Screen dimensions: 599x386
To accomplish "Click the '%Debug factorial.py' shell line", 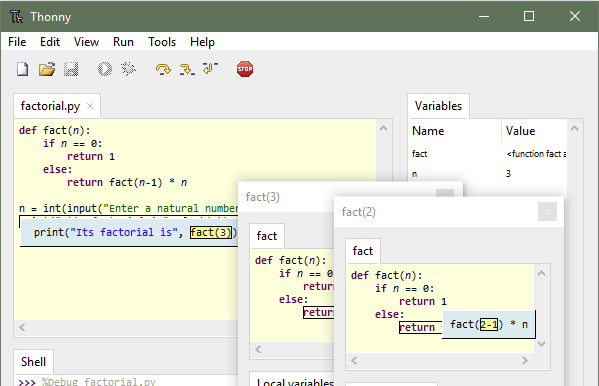I will point(99,382).
